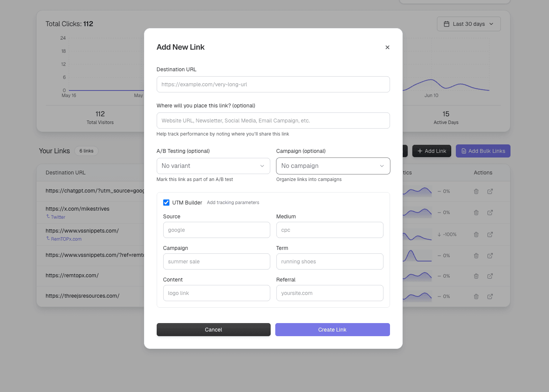Close the Add New Link dialog

[387, 47]
